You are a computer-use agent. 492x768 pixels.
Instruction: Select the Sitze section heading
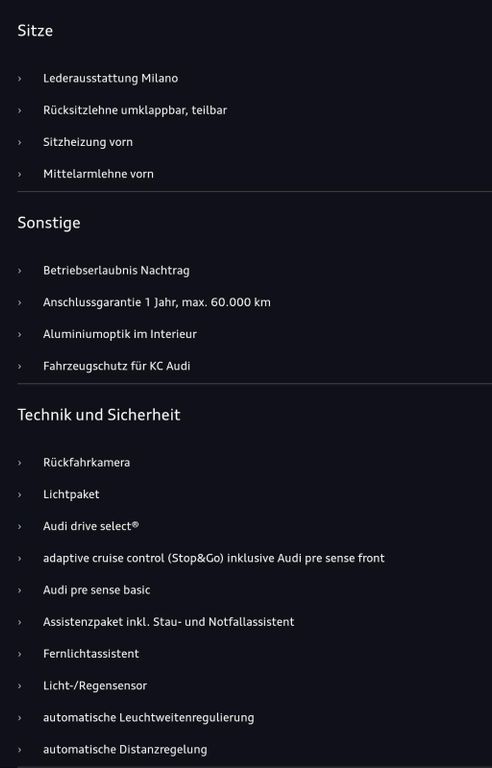(35, 31)
